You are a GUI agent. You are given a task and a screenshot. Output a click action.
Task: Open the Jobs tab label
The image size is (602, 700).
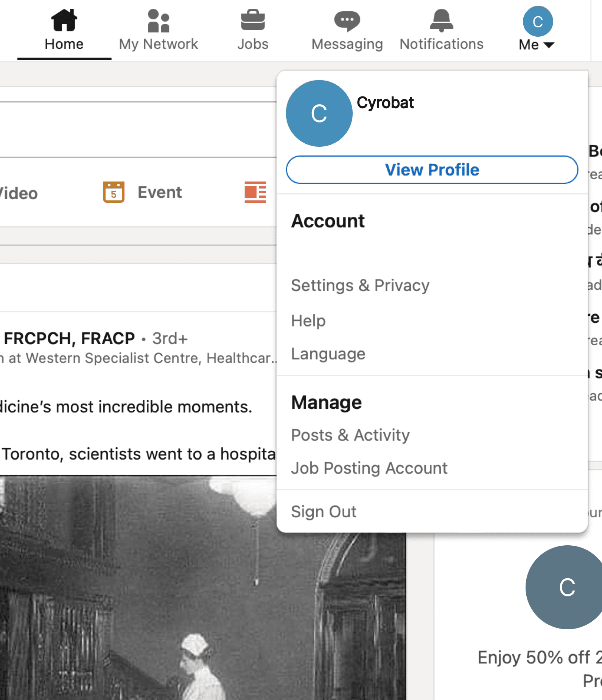pos(253,44)
